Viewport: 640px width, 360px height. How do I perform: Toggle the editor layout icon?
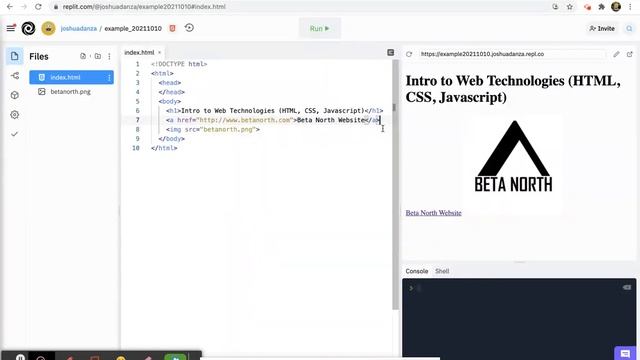click(x=391, y=52)
